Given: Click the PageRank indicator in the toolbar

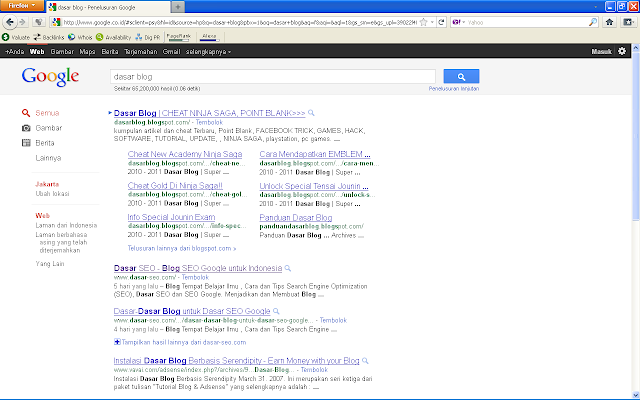Looking at the screenshot, I should pos(178,37).
